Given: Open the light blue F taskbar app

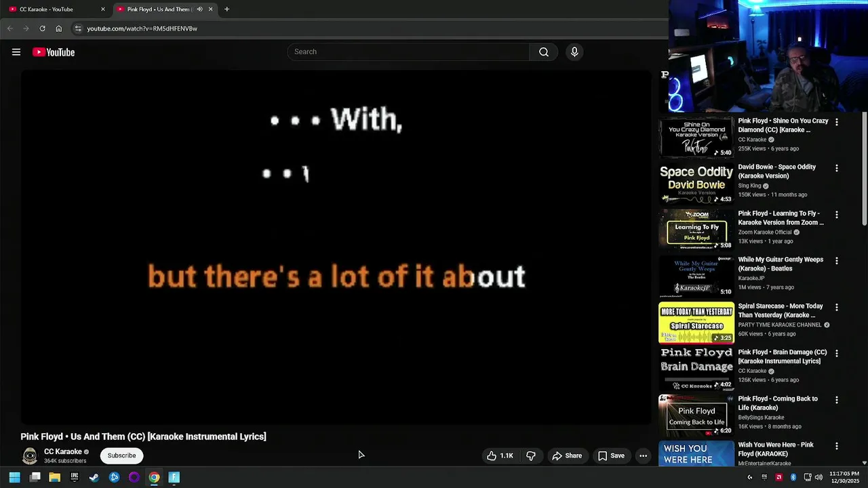Looking at the screenshot, I should (174, 477).
